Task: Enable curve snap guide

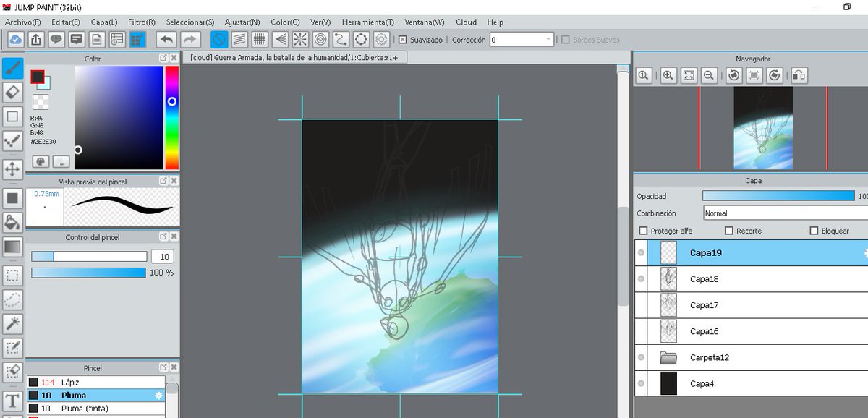Action: [x=341, y=39]
